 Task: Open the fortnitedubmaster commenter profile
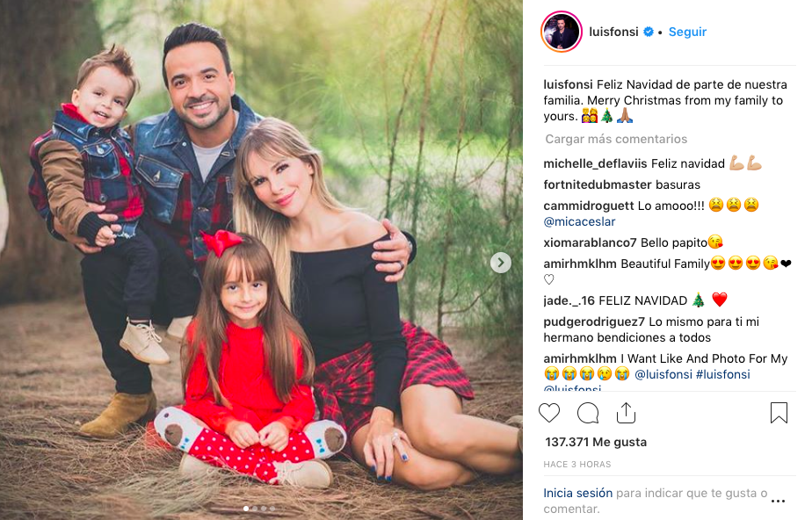pos(598,184)
